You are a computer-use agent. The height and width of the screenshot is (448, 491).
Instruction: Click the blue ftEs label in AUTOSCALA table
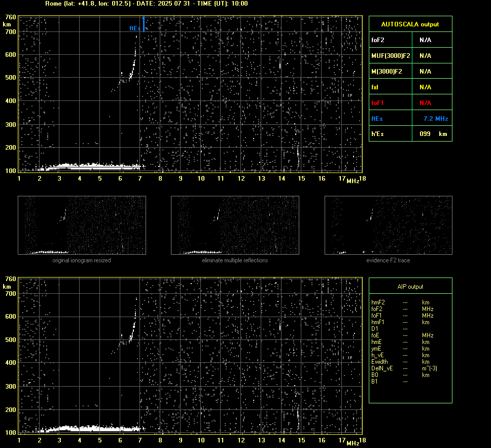[377, 119]
